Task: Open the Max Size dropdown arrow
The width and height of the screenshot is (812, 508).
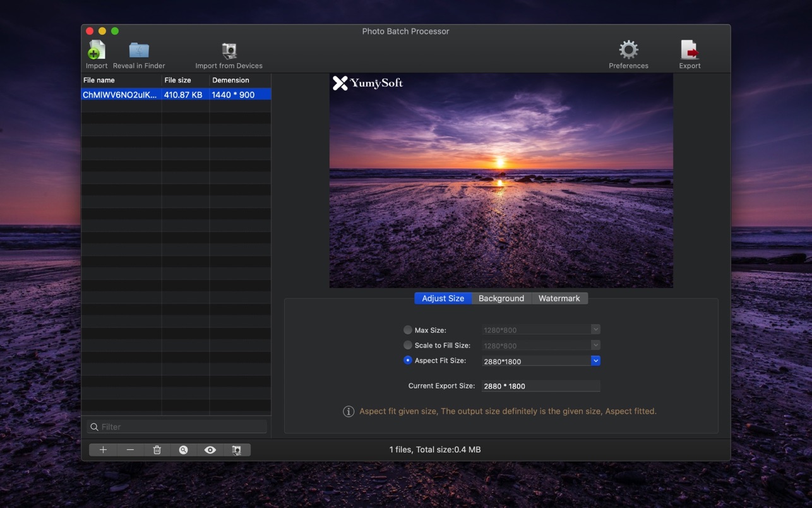Action: click(x=595, y=329)
